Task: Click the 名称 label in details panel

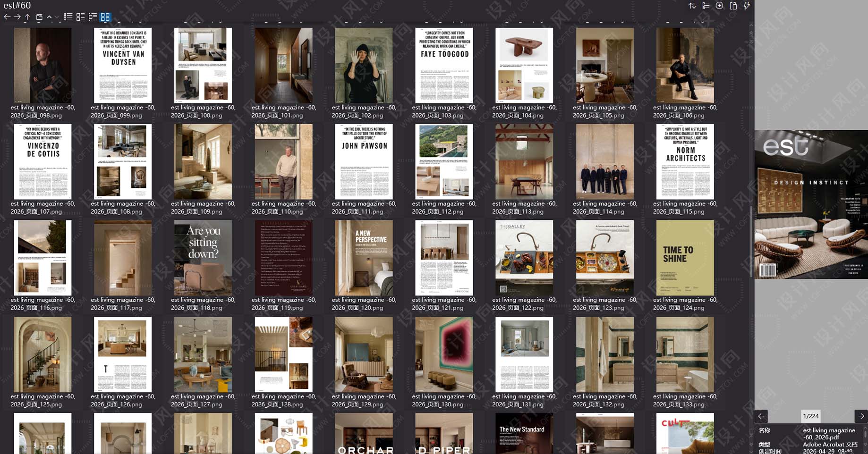Action: pos(764,430)
